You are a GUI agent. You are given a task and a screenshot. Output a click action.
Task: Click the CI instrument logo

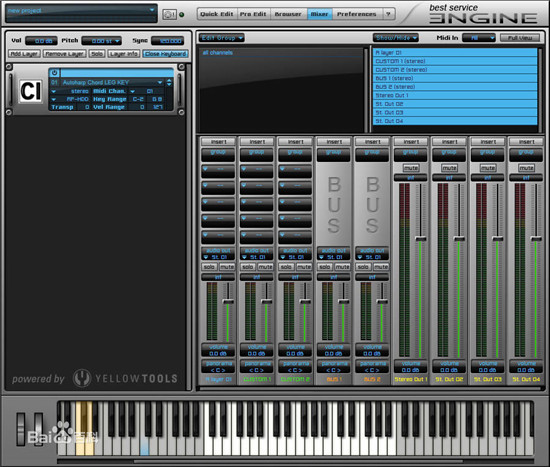31,91
